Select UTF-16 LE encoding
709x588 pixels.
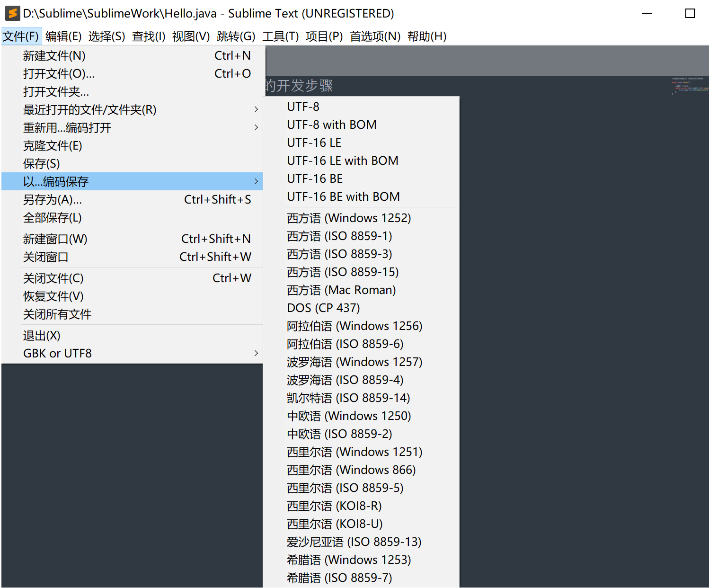click(361, 143)
